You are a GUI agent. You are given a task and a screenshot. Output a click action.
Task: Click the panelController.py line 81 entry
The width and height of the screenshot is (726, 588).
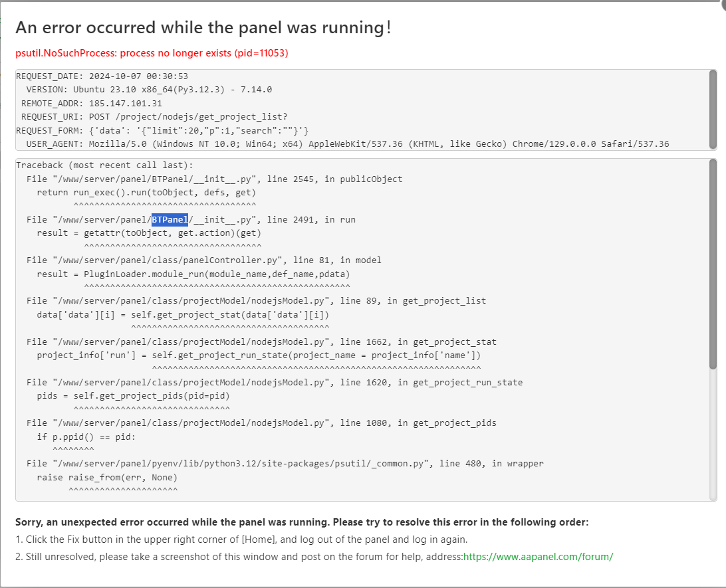(203, 260)
